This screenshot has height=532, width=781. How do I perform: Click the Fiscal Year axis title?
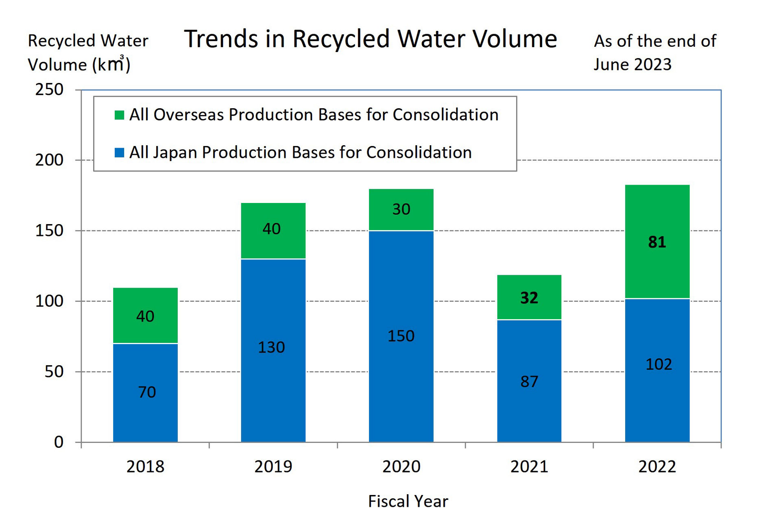pos(408,501)
